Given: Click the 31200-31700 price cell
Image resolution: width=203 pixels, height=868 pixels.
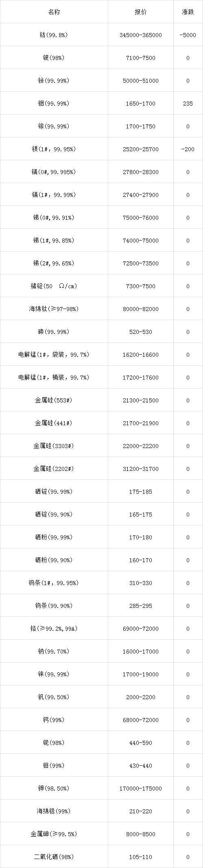Looking at the screenshot, I should point(141,468).
